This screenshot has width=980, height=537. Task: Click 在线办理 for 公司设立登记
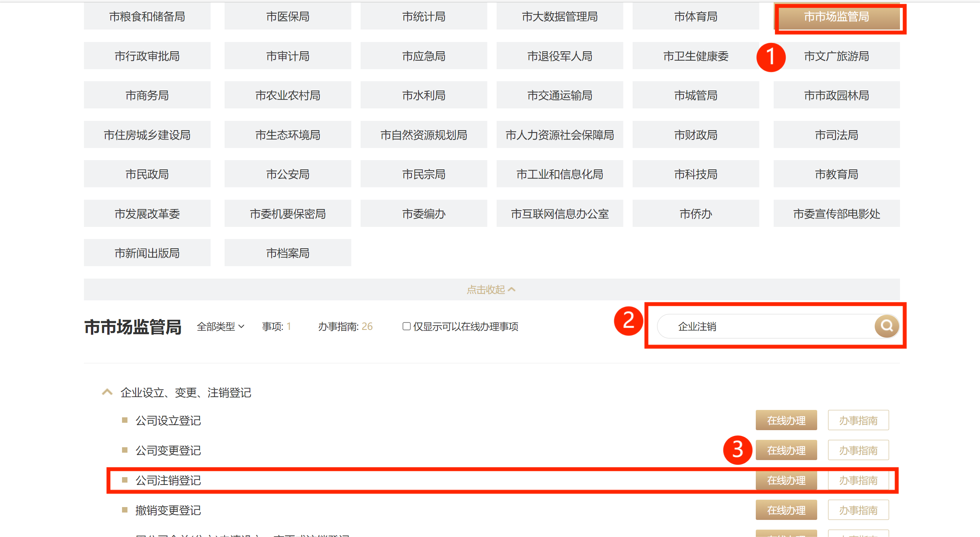[786, 420]
